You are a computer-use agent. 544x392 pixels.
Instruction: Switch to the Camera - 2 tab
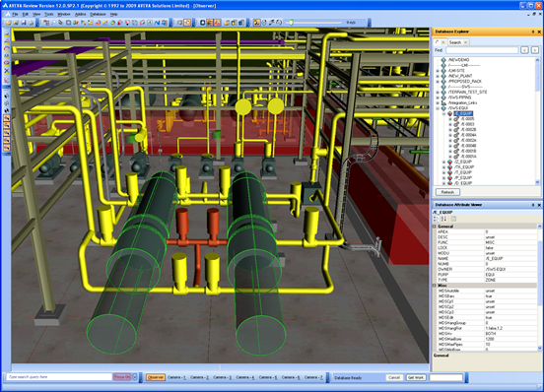point(199,377)
